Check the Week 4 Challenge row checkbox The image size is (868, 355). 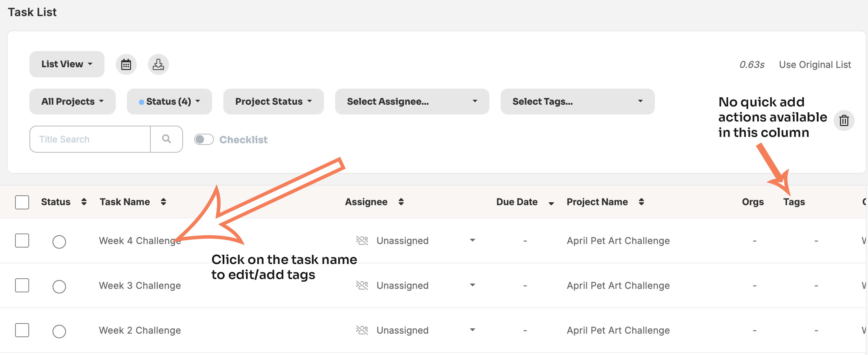(x=22, y=241)
